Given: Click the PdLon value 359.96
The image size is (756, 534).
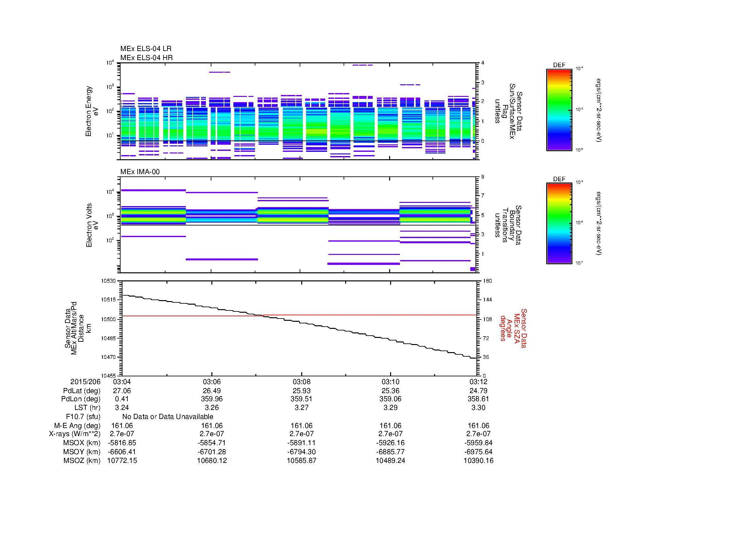Looking at the screenshot, I should click(212, 399).
